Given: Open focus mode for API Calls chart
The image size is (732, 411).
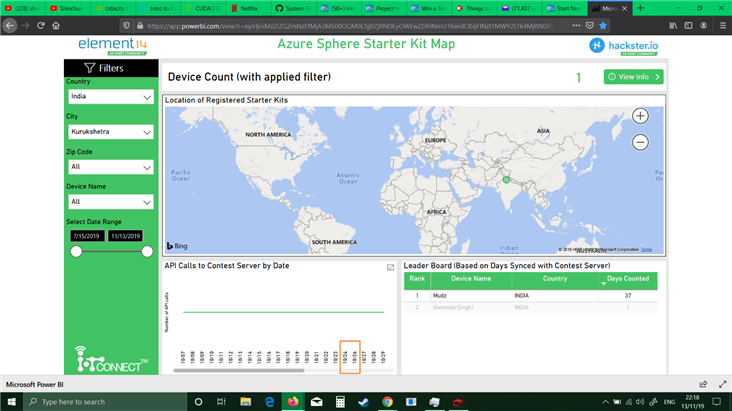Looking at the screenshot, I should pos(390,268).
